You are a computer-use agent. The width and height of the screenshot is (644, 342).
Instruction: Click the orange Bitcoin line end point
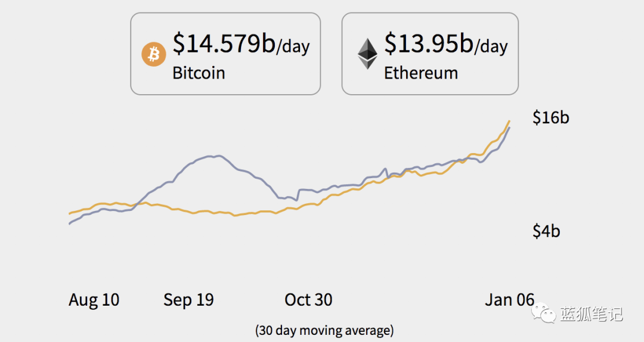pyautogui.click(x=509, y=121)
